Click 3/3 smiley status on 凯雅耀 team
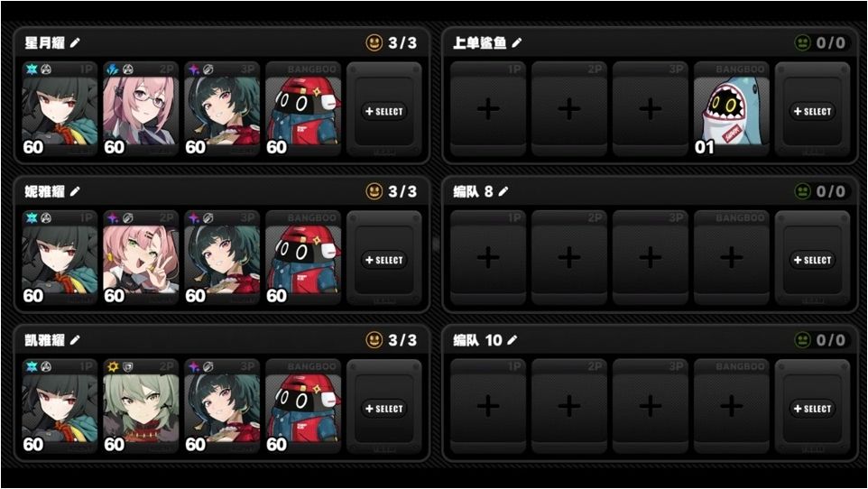Viewport: 868px width, 489px height. click(392, 340)
